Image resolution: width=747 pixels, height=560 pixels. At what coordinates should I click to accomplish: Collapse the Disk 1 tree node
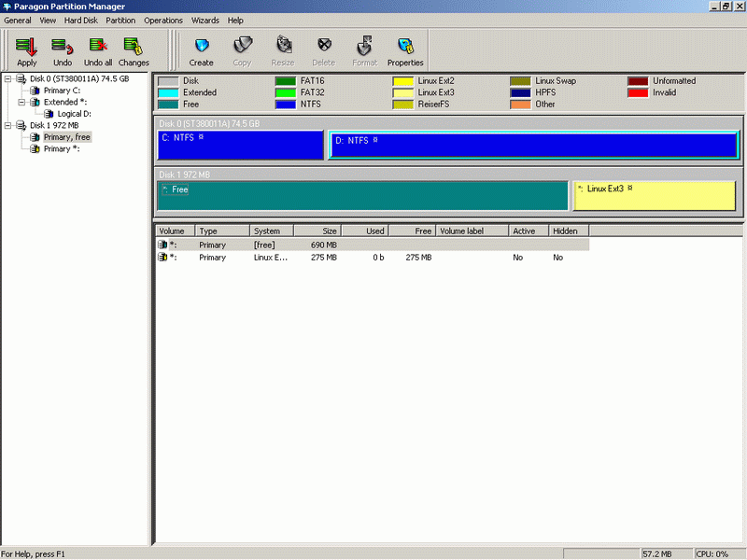(x=7, y=125)
